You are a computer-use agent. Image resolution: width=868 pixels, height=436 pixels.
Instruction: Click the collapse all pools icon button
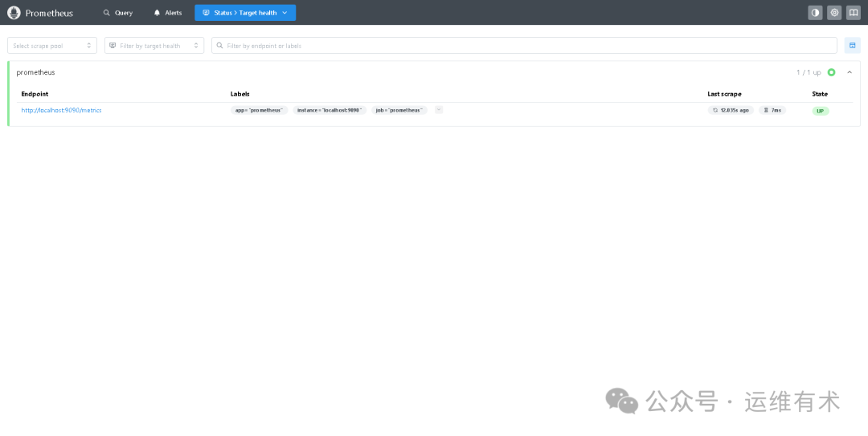(853, 46)
